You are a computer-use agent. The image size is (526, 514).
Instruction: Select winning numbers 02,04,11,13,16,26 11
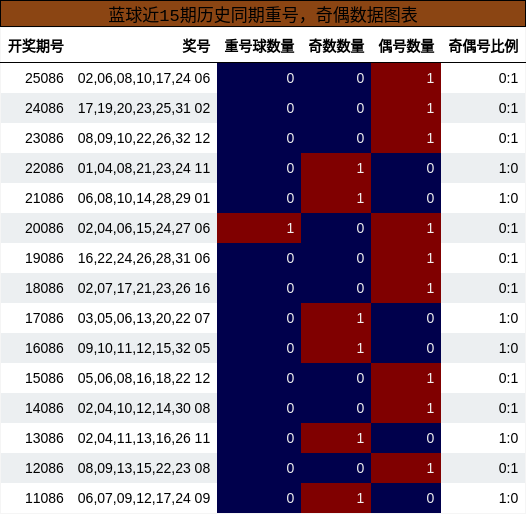coord(144,438)
